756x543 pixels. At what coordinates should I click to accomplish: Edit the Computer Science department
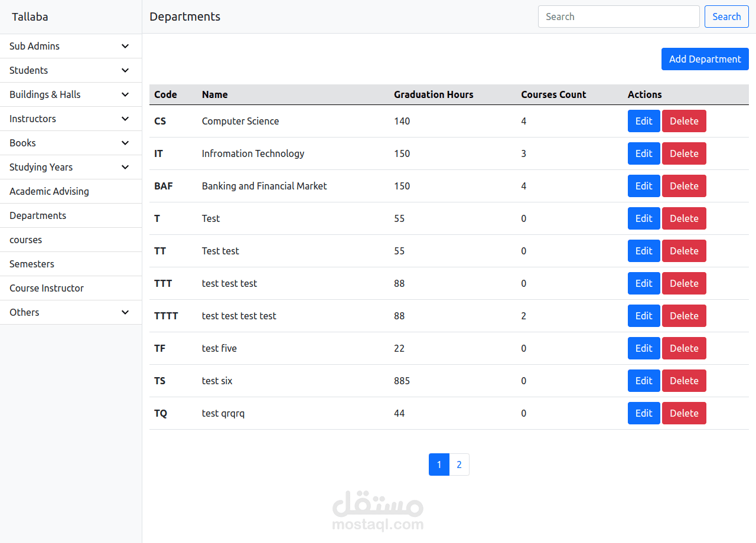644,121
